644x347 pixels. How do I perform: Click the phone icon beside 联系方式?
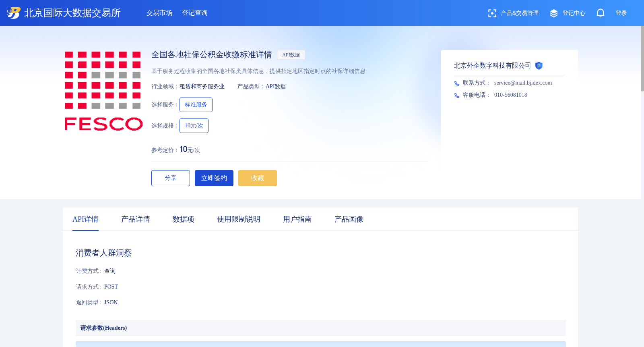click(456, 83)
